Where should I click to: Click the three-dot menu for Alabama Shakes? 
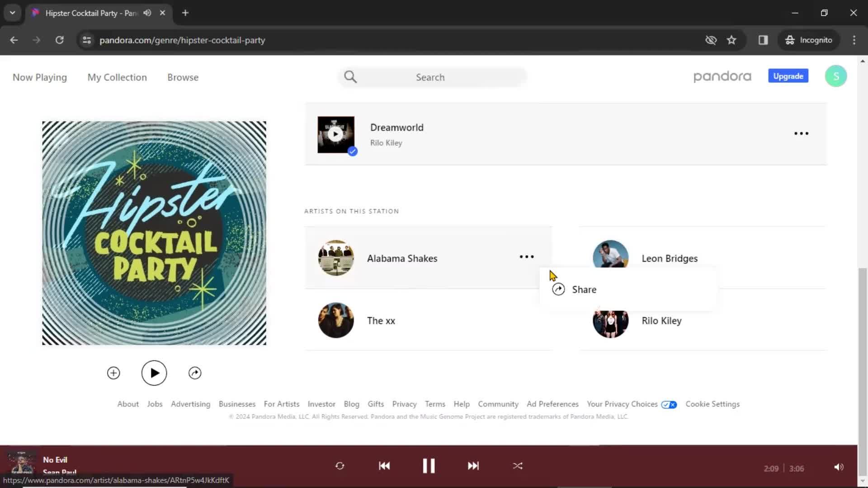click(x=526, y=258)
